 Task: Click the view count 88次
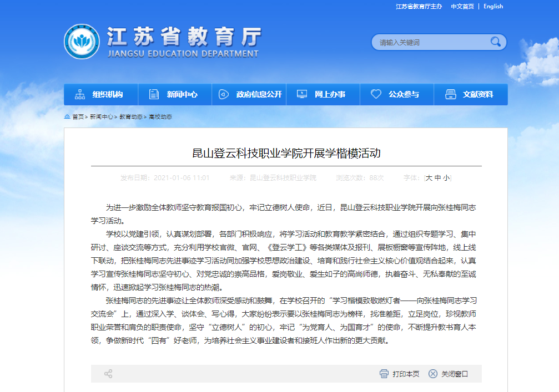(x=376, y=177)
